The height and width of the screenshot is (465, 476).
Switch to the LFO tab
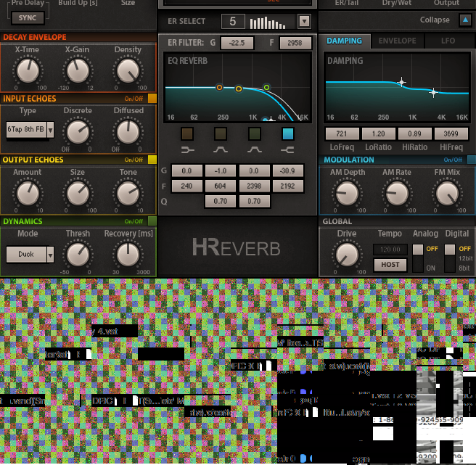[448, 41]
